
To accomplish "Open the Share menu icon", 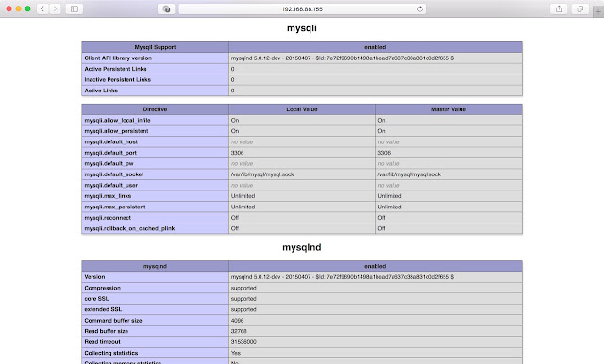I will [x=559, y=8].
